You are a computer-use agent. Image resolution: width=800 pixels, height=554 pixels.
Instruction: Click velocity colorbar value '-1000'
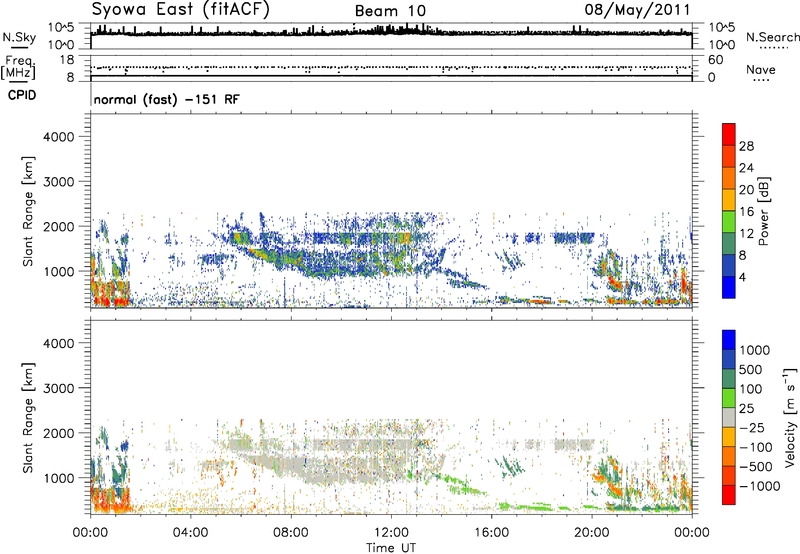point(760,486)
